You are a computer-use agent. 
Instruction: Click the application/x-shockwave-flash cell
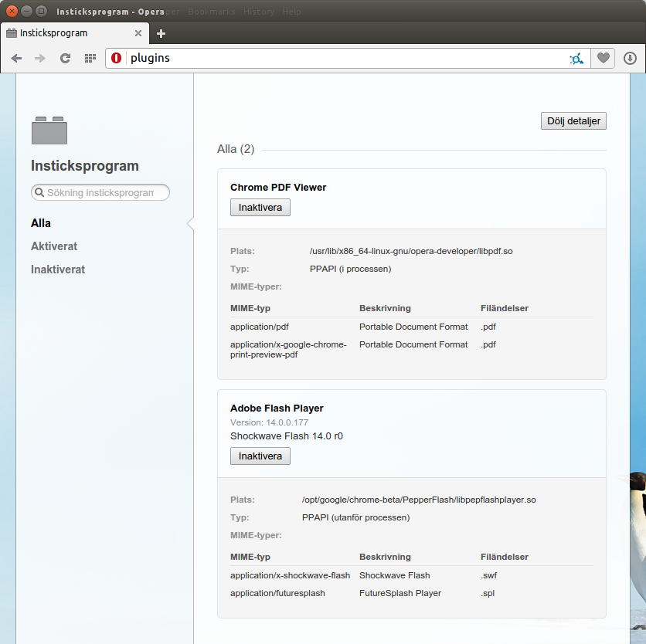(x=290, y=575)
